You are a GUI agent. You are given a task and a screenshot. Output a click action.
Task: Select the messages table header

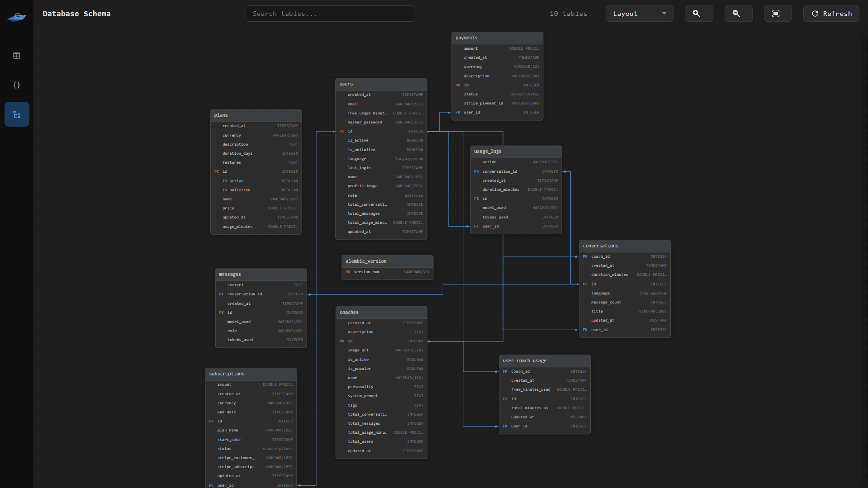coord(261,275)
